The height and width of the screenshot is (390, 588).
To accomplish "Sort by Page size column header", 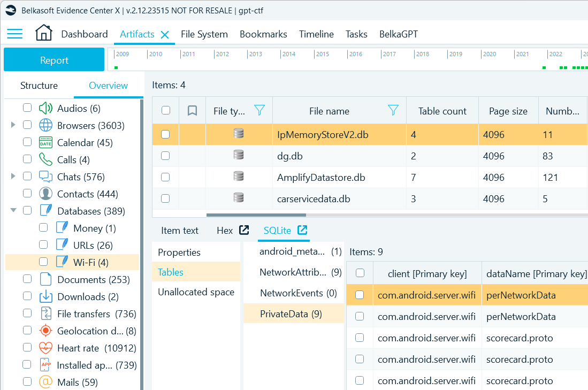I will point(508,111).
